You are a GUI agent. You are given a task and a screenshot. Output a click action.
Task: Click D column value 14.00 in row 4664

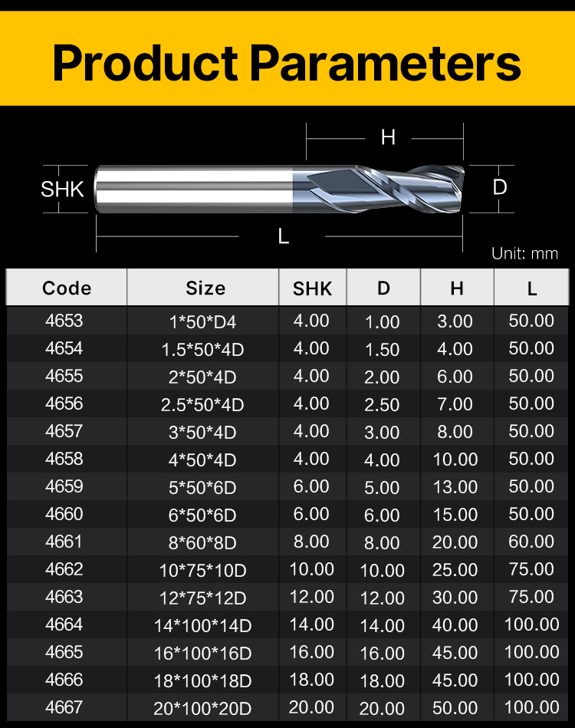coord(383,625)
